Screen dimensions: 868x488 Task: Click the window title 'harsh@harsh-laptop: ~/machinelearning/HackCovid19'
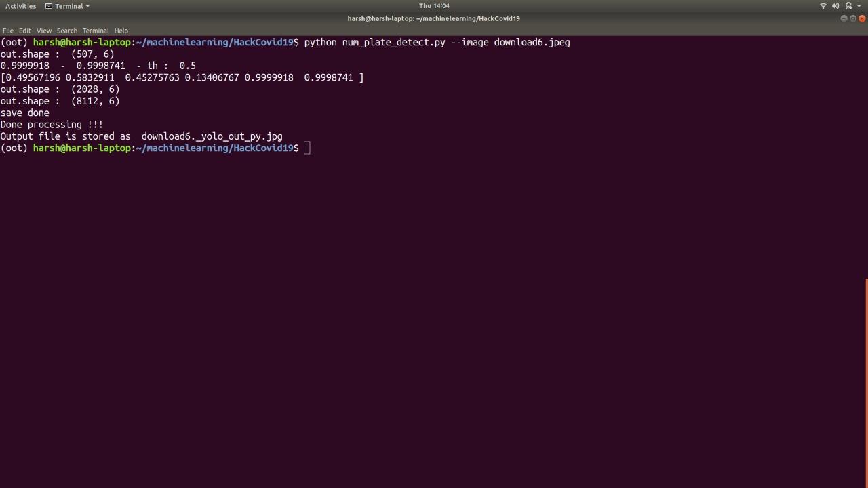(x=434, y=18)
